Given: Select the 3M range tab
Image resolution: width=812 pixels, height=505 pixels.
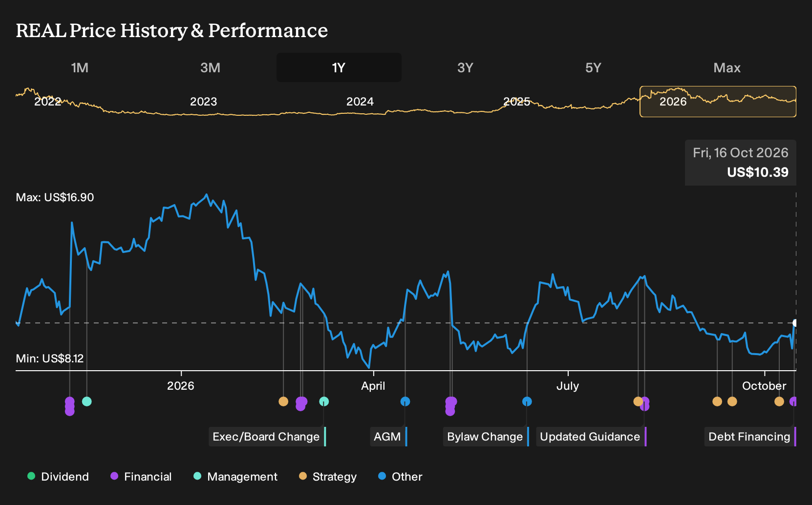Looking at the screenshot, I should pos(210,67).
